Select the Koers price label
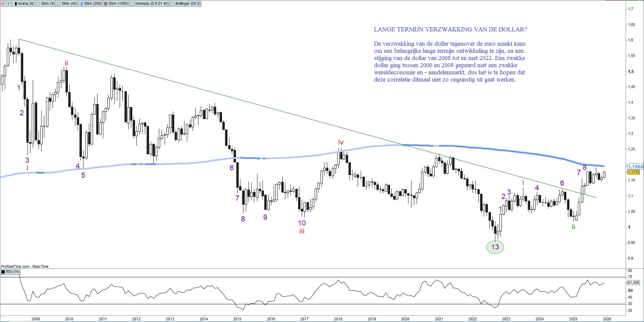This screenshot has width=644, height=322. pyautogui.click(x=23, y=3)
